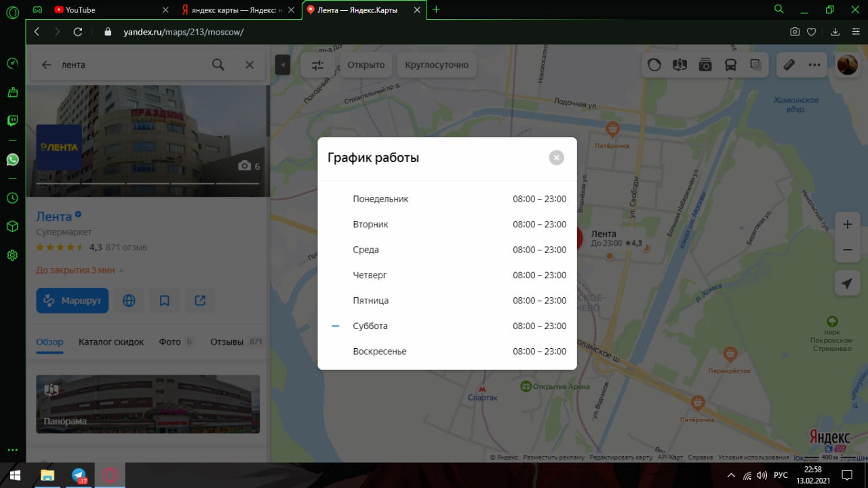Toggle the Открыто filter

pos(366,65)
